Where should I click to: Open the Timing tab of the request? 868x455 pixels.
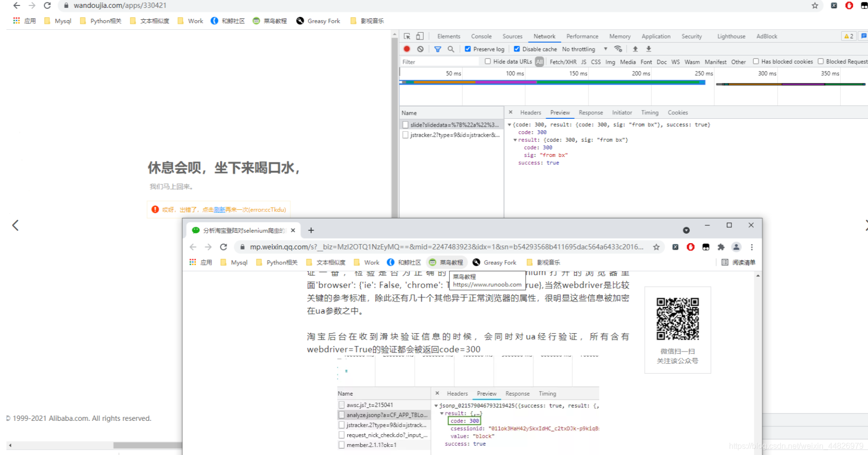pyautogui.click(x=650, y=112)
